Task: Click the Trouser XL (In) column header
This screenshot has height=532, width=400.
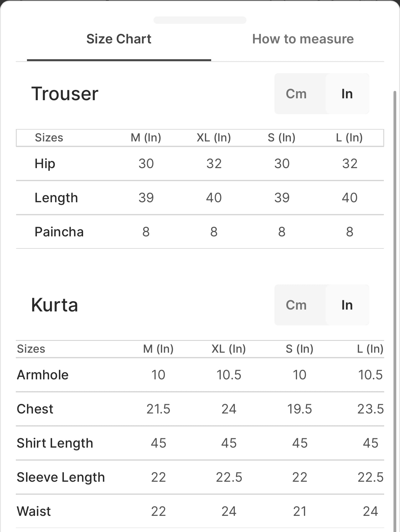Action: (x=214, y=137)
